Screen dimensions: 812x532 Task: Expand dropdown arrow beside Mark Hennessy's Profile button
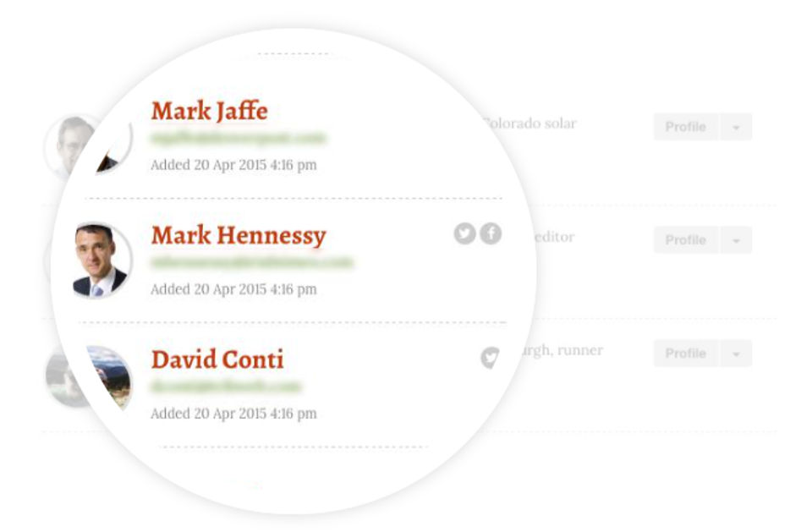point(736,240)
